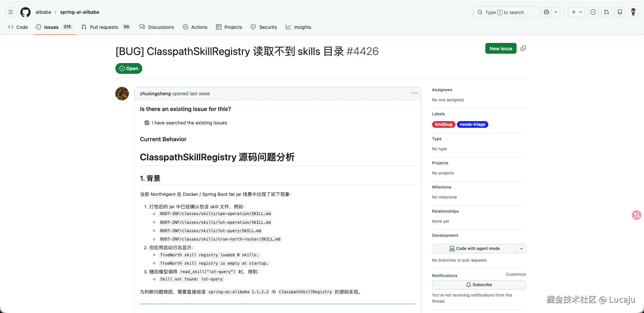The height and width of the screenshot is (313, 644).
Task: Go to GitHub home via Octocat logo
Action: [x=25, y=12]
